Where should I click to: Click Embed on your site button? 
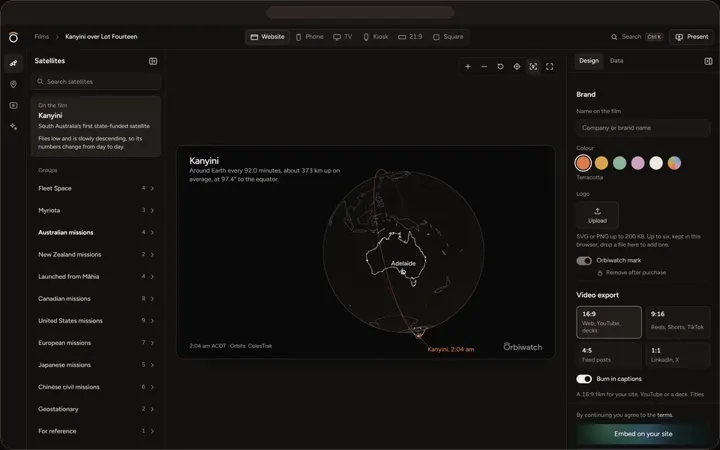pyautogui.click(x=643, y=434)
